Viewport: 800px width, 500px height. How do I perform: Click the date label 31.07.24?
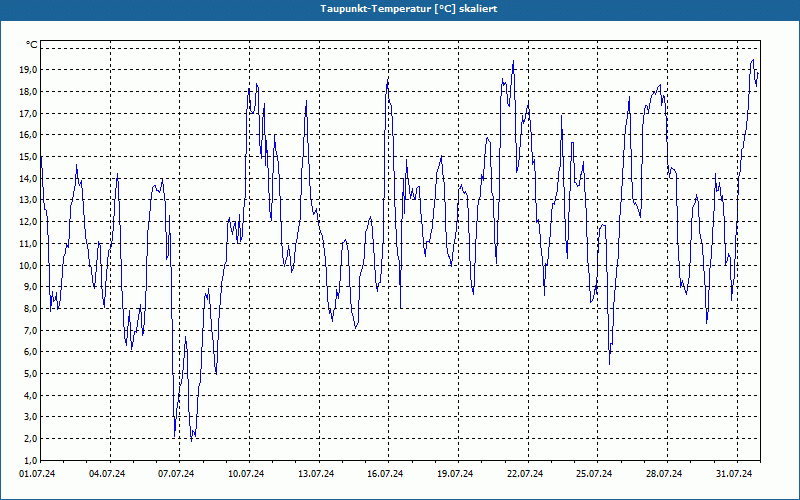pos(734,474)
